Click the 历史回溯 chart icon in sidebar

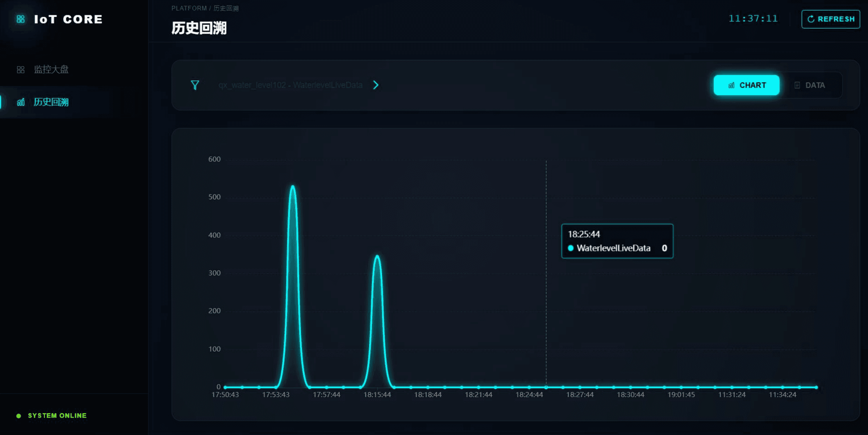point(21,102)
